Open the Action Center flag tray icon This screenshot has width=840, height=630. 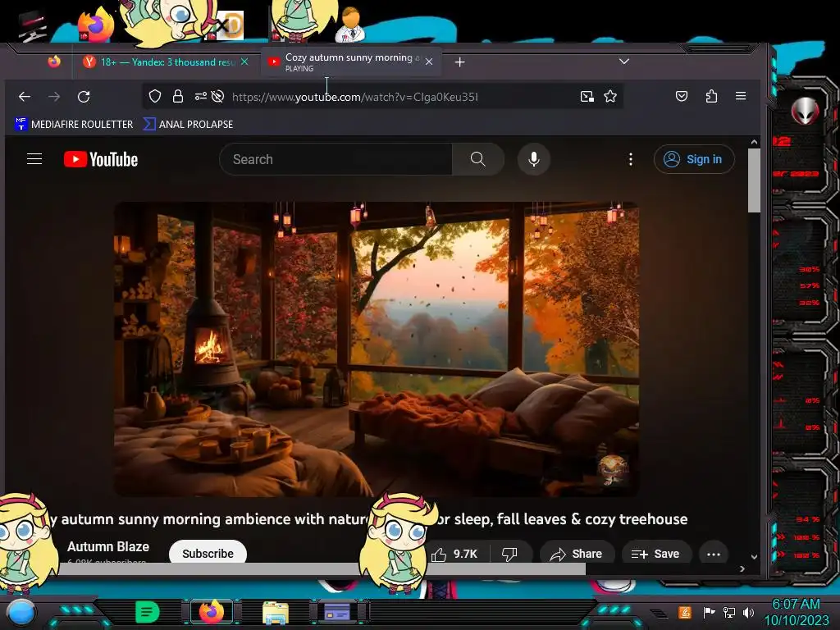pos(709,612)
